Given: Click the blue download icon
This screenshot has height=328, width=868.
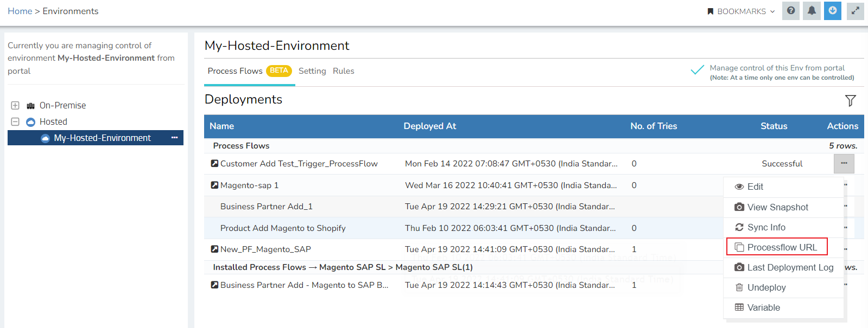Looking at the screenshot, I should click(832, 11).
